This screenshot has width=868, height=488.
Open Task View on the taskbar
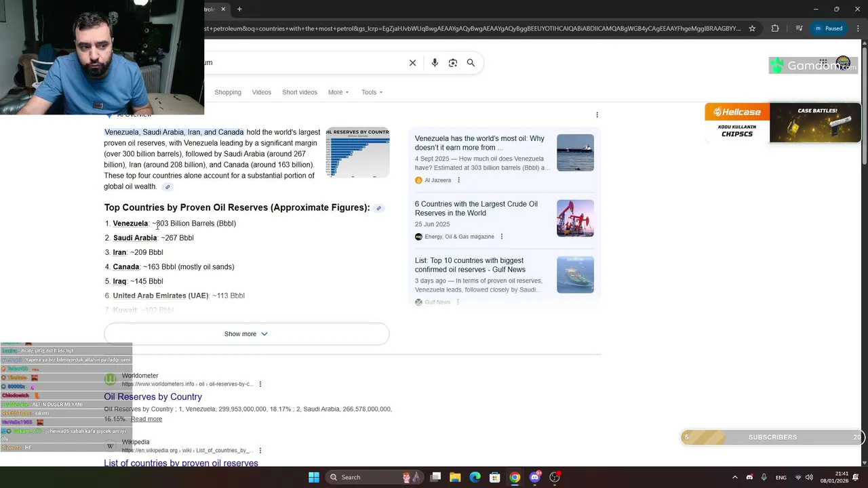pos(435,477)
